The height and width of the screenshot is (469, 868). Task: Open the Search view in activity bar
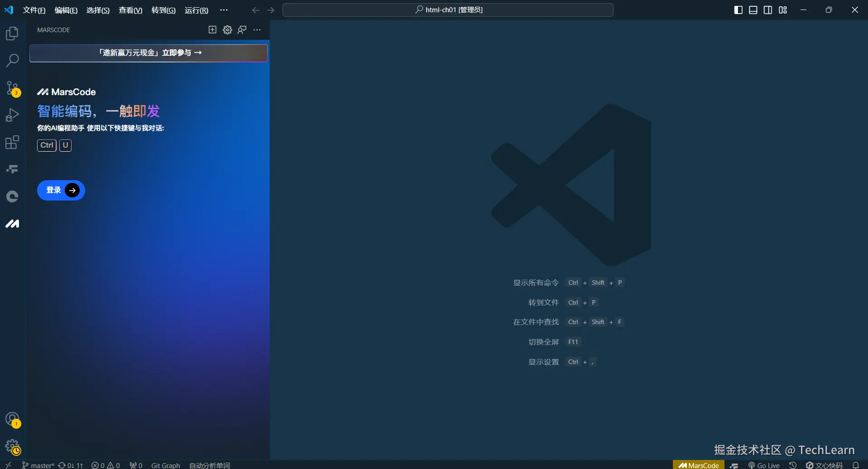tap(12, 60)
